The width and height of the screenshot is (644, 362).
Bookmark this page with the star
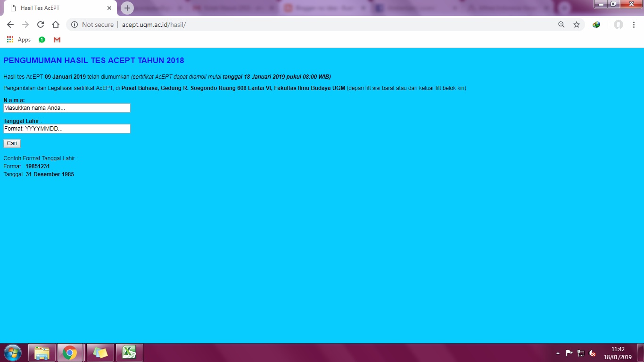[577, 25]
